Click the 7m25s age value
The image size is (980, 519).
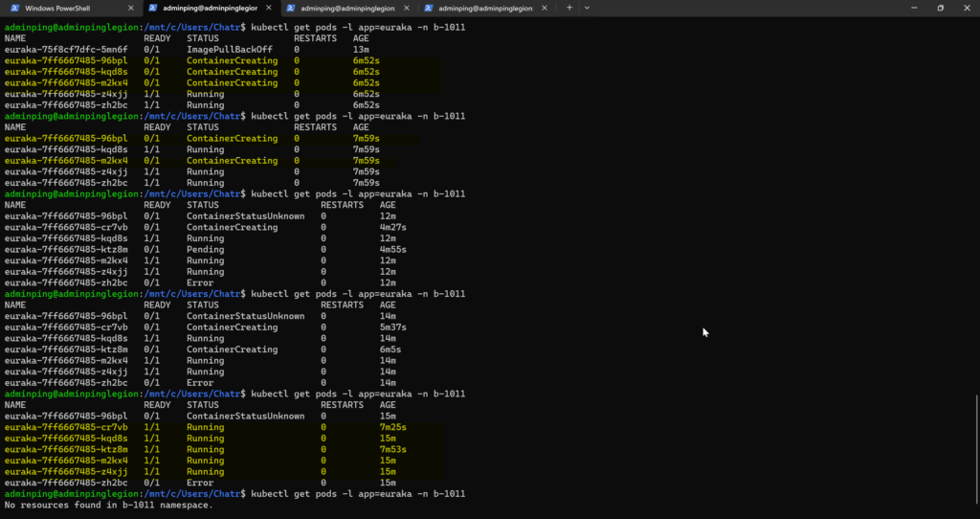[x=392, y=427]
